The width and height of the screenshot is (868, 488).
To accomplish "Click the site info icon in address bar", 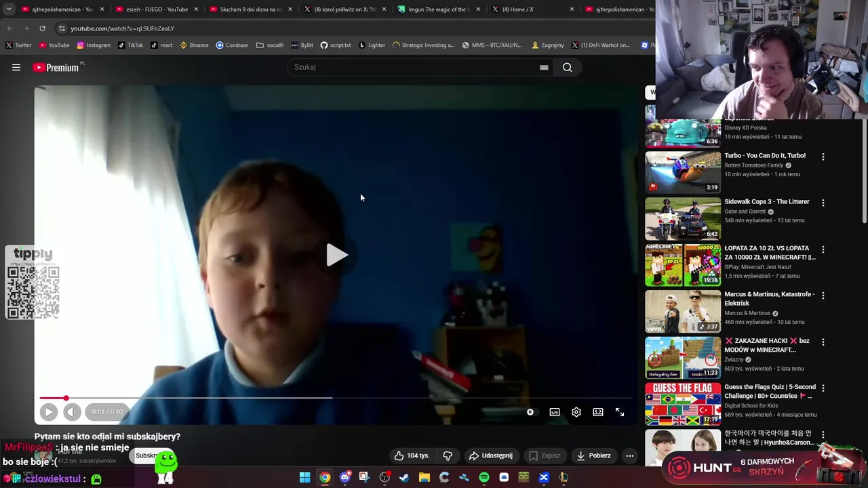I will coord(62,28).
